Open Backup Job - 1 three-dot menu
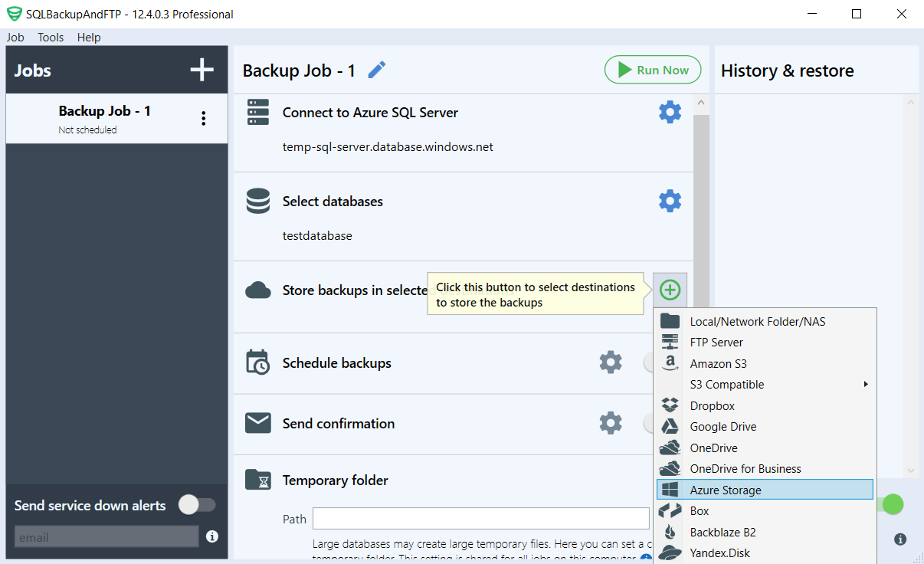924x564 pixels. point(203,118)
